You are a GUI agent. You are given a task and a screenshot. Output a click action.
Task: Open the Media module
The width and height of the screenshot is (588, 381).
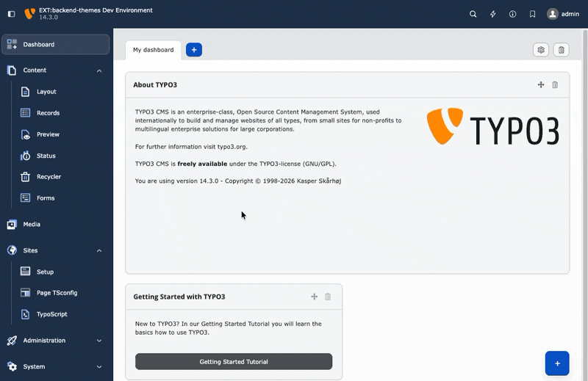tap(56, 224)
